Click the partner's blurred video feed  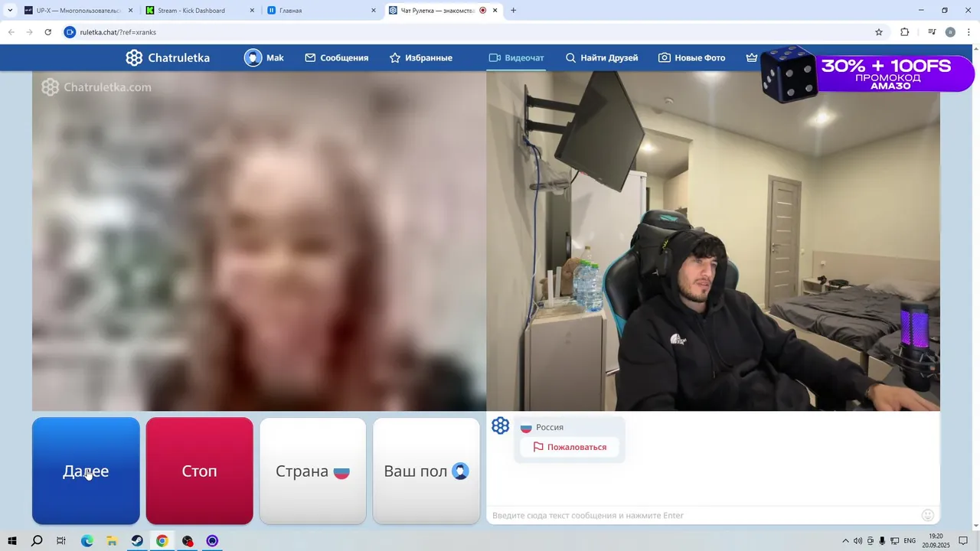click(259, 241)
